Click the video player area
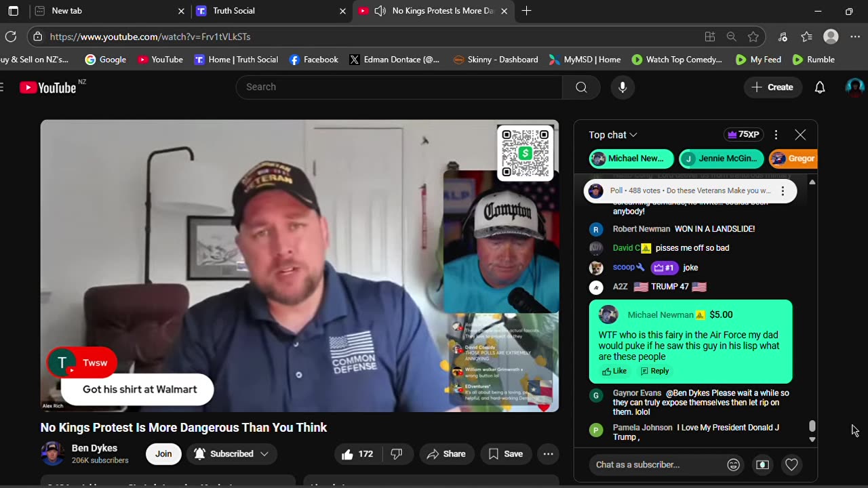The image size is (868, 488). coord(300,266)
